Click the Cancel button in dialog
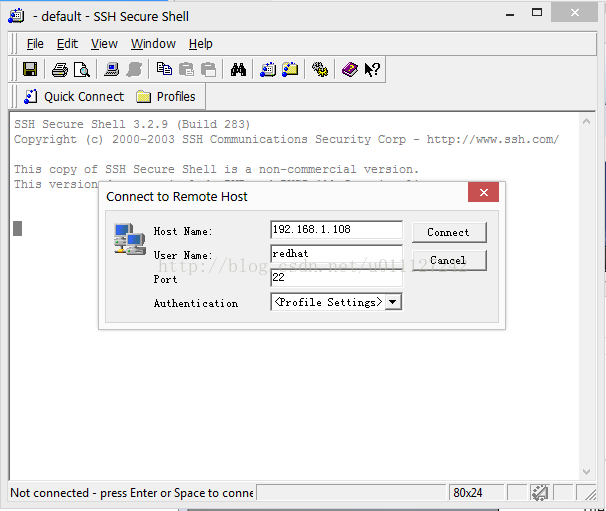606x511 pixels. click(x=449, y=260)
